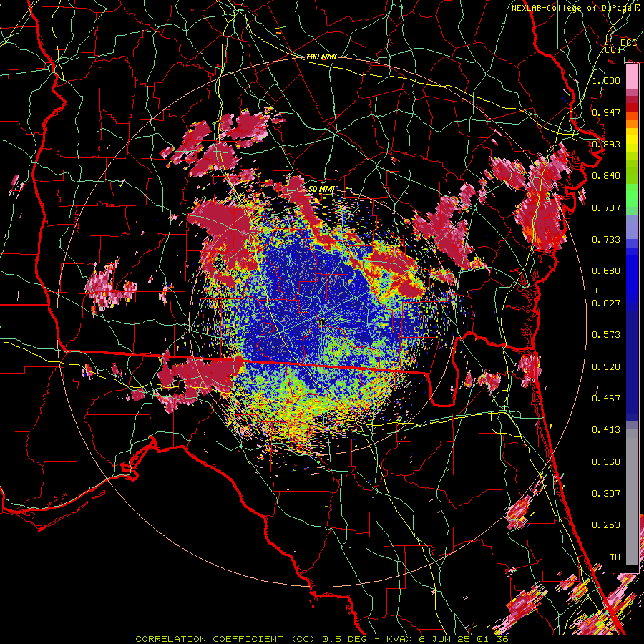Click the 0.840 legend value
The height and width of the screenshot is (644, 644).
[x=606, y=176]
